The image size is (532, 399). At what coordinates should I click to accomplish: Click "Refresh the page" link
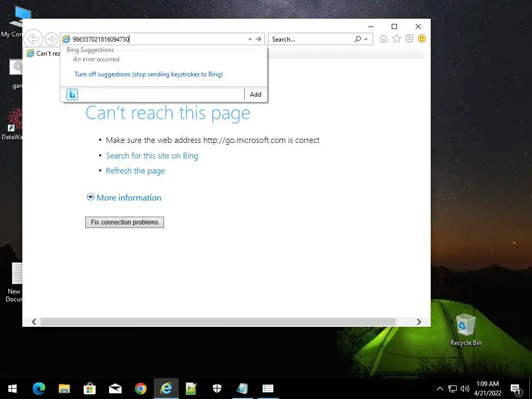(136, 170)
